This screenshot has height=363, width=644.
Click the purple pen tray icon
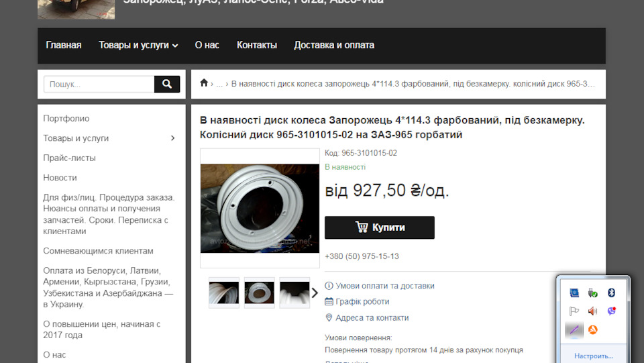(574, 329)
